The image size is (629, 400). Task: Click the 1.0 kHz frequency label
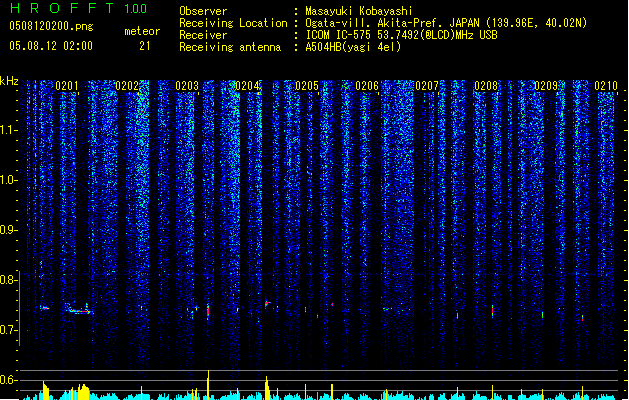[8, 180]
